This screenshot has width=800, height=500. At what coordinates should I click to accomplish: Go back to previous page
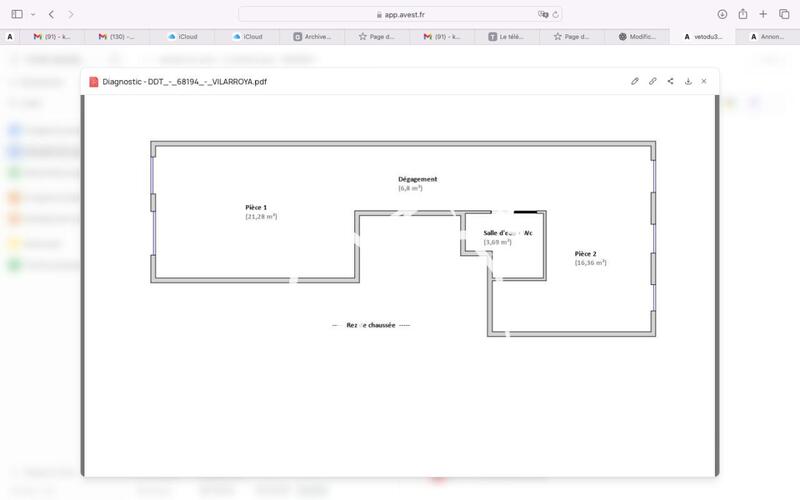pos(51,14)
